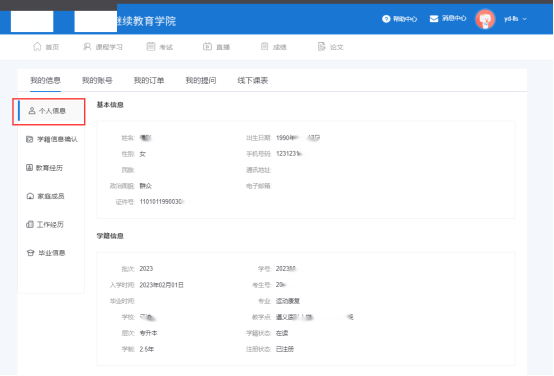Go to 首页 home icon

[x=37, y=47]
